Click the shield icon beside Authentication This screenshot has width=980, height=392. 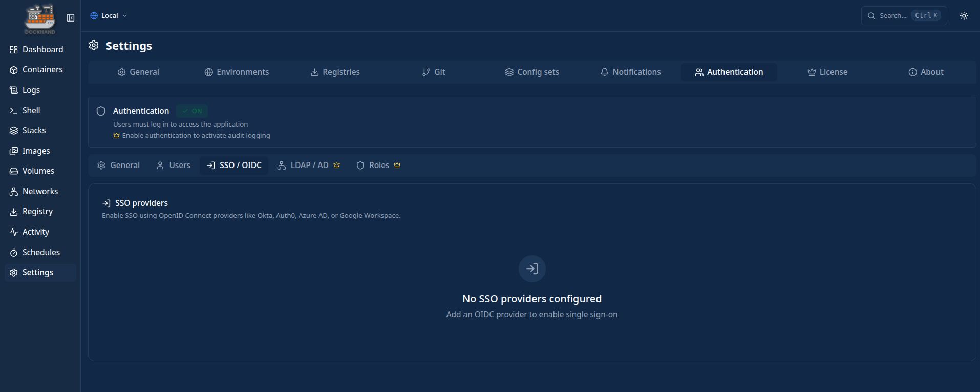coord(101,111)
